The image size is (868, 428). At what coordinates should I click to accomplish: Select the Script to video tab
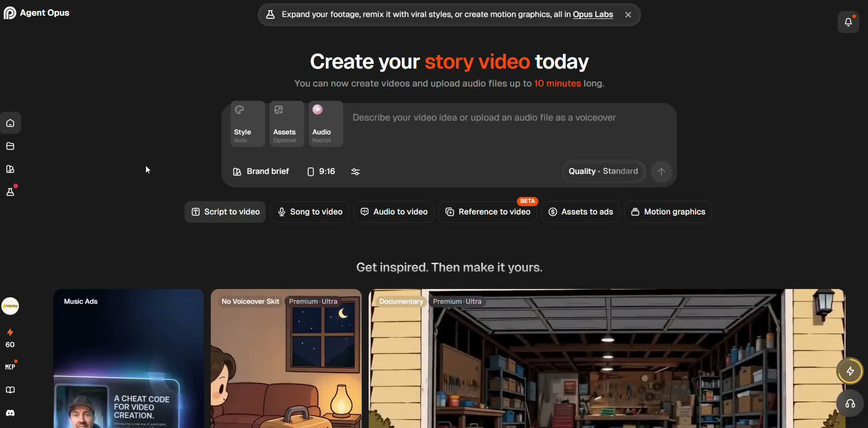coord(225,212)
